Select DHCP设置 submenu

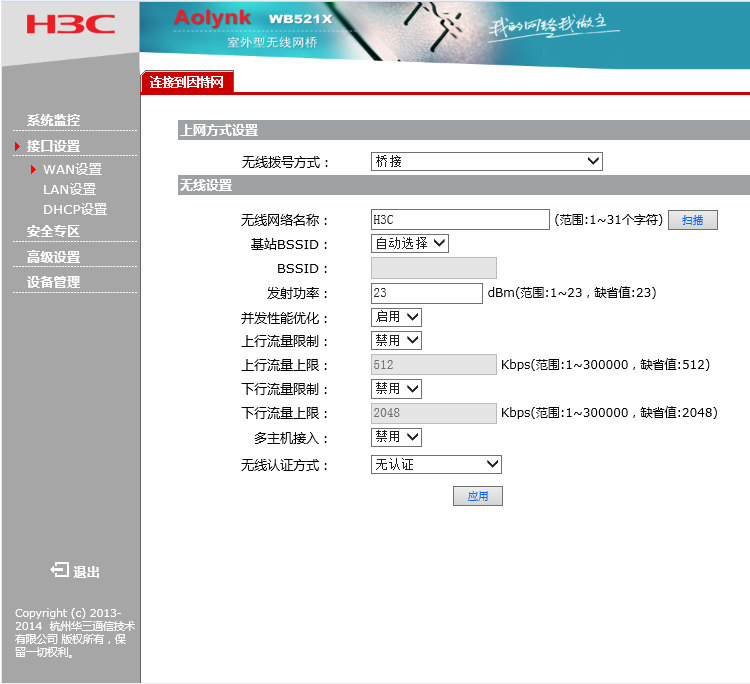tap(75, 210)
